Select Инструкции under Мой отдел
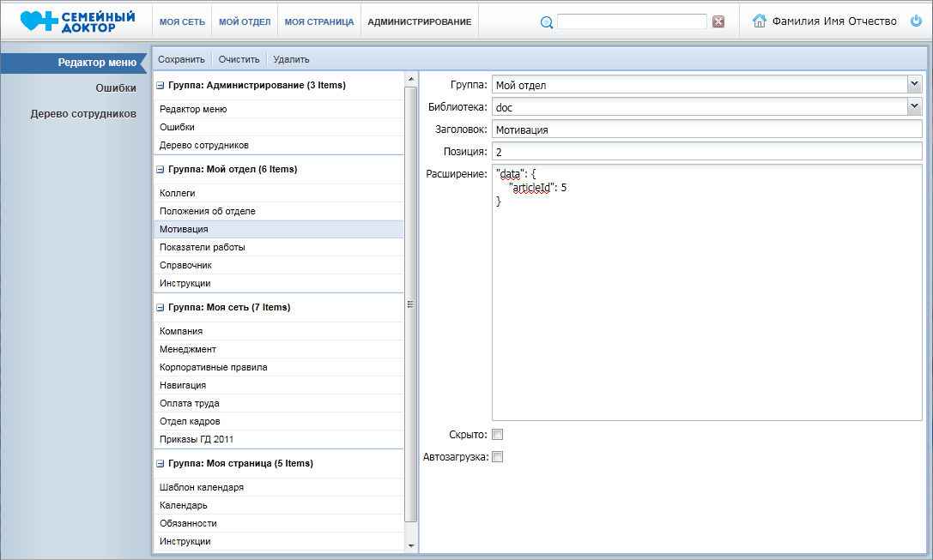This screenshot has width=933, height=560. (x=278, y=284)
